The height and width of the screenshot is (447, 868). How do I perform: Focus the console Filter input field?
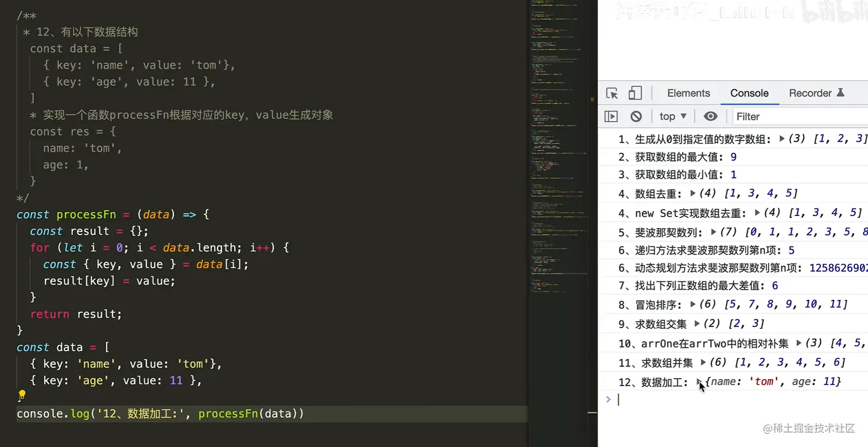800,116
